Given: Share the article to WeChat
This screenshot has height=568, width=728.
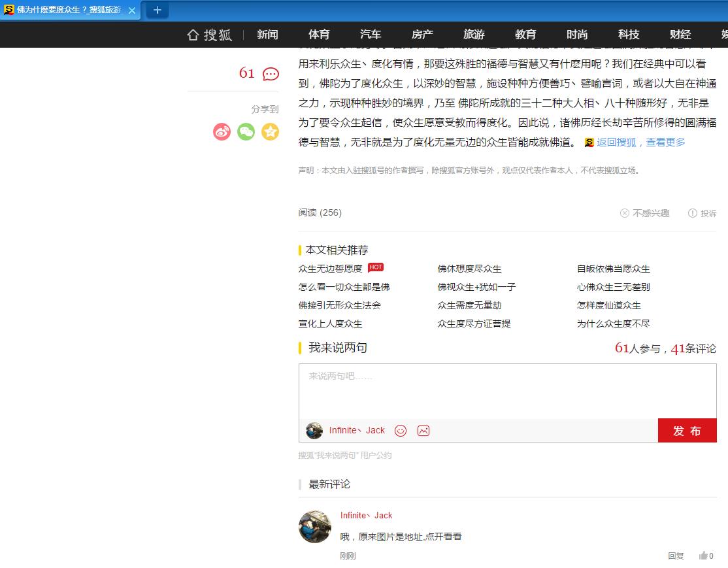Looking at the screenshot, I should coord(244,131).
